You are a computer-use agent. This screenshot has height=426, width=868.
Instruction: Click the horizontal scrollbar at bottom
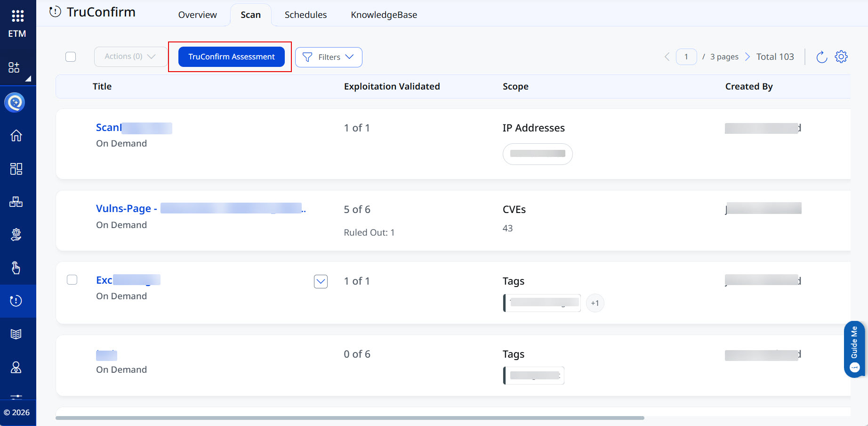350,418
